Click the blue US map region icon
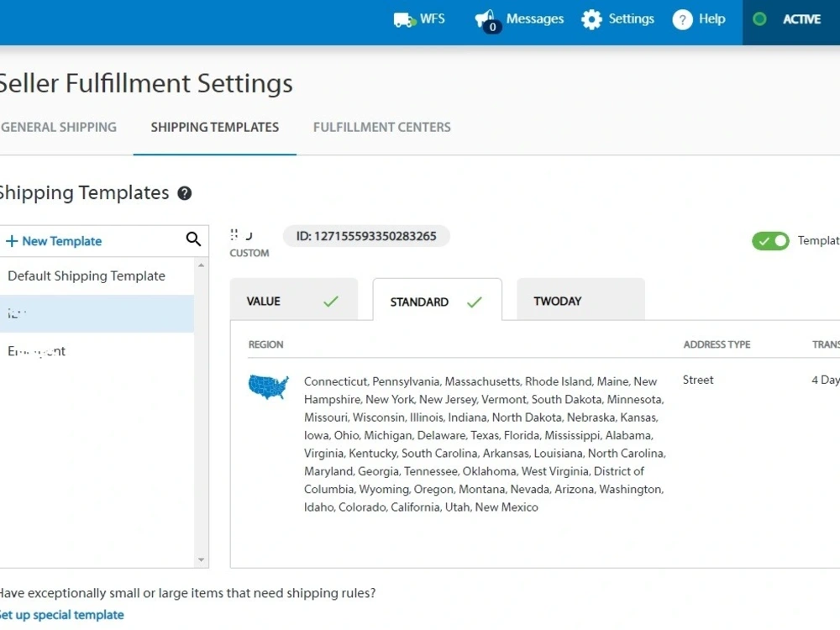 point(269,386)
